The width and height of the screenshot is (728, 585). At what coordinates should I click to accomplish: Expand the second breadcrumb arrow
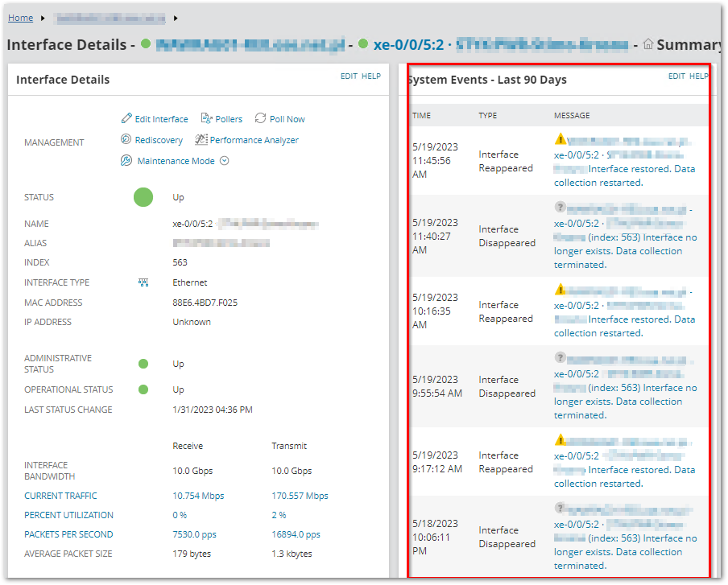click(x=176, y=18)
